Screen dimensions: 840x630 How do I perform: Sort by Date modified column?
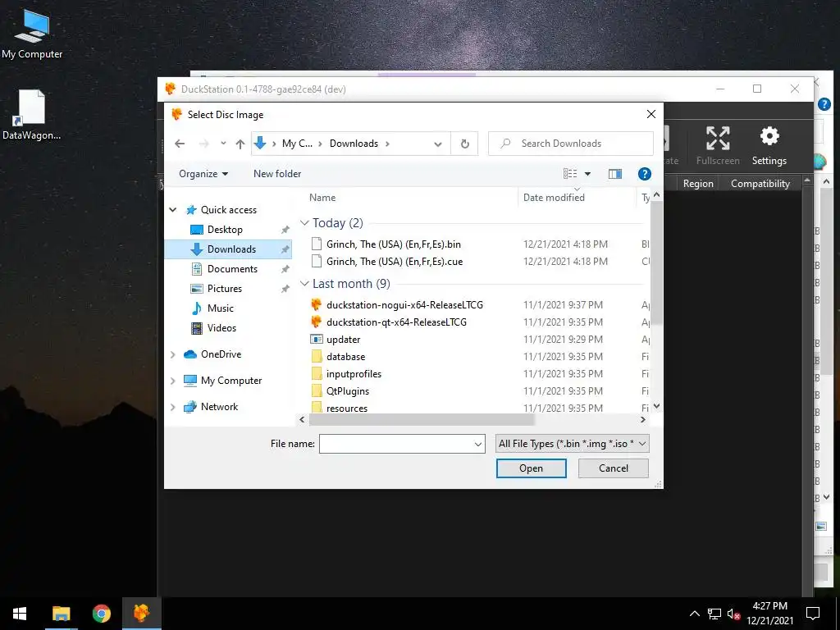click(554, 197)
